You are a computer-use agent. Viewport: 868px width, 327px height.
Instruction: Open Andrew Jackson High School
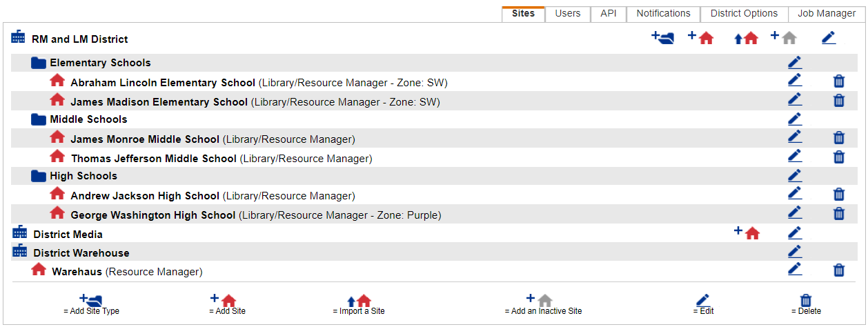pos(144,196)
